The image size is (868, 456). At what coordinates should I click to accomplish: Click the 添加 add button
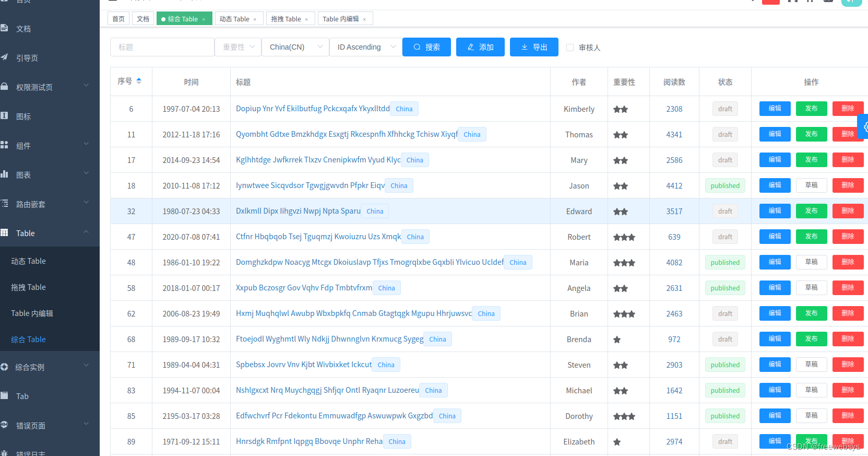click(480, 47)
